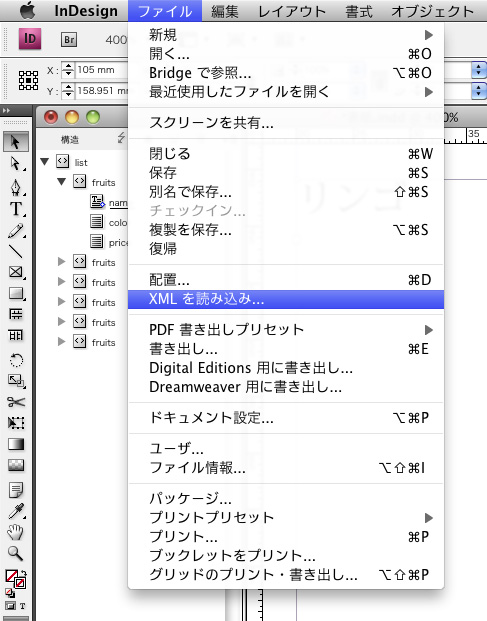Image resolution: width=487 pixels, height=621 pixels.
Task: Open the 書式 menu bar item
Action: coord(359,11)
